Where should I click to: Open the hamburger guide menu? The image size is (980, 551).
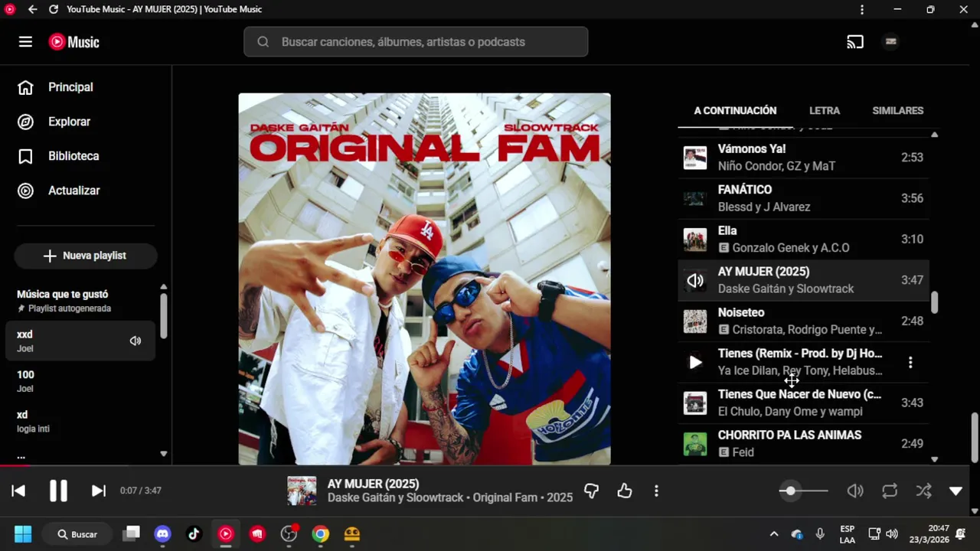click(25, 42)
